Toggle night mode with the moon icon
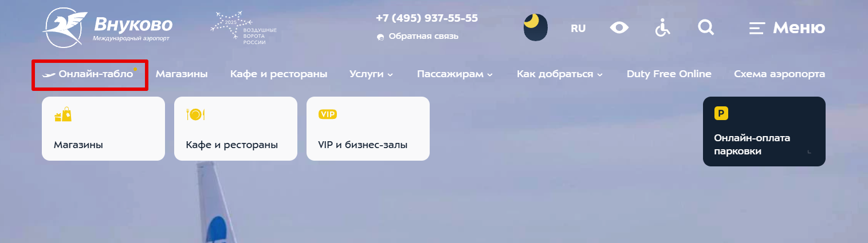 (536, 27)
